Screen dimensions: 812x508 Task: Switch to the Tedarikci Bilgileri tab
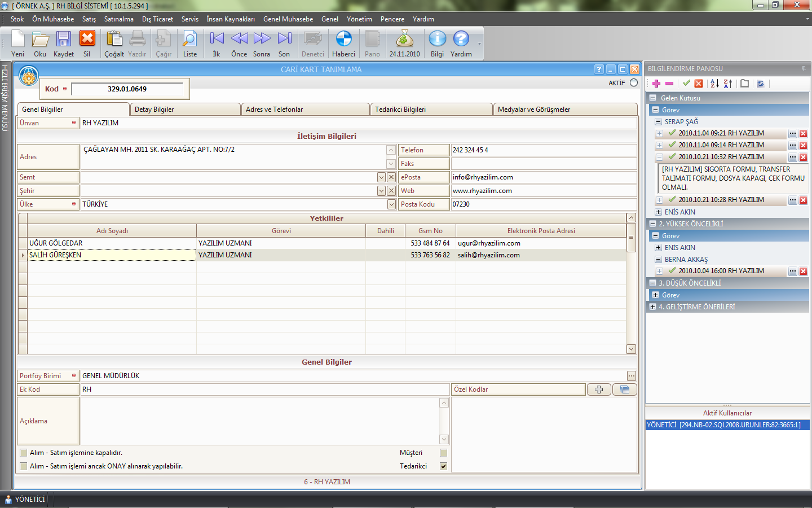click(x=431, y=110)
